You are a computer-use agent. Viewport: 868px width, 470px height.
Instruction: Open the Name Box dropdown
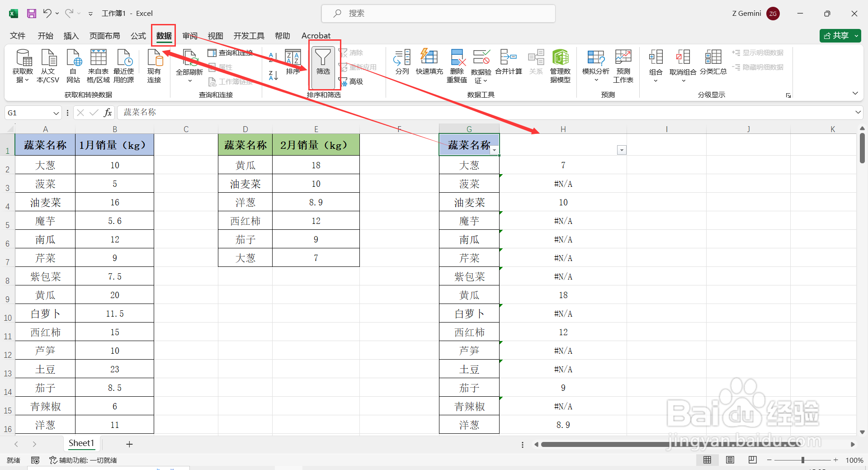tap(56, 113)
